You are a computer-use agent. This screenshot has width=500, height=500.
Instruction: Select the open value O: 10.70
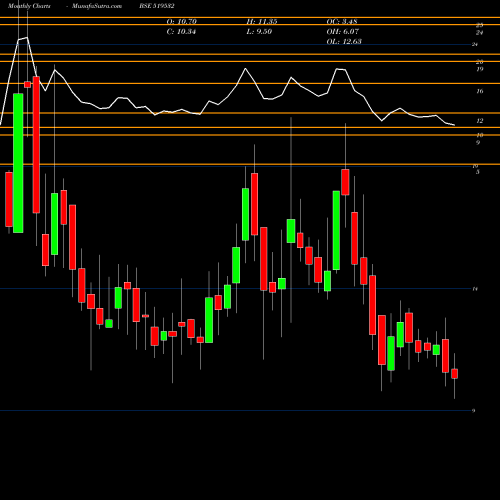pyautogui.click(x=182, y=22)
